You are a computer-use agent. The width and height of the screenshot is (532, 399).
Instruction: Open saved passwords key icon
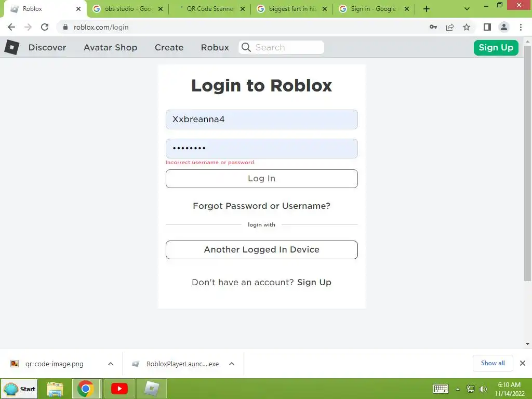(x=433, y=27)
